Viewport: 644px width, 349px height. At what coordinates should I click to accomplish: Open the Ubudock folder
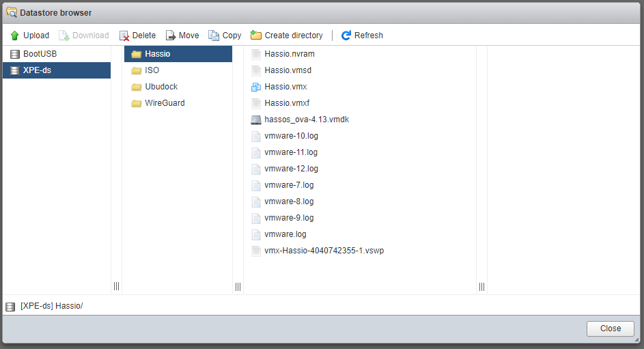(x=161, y=87)
